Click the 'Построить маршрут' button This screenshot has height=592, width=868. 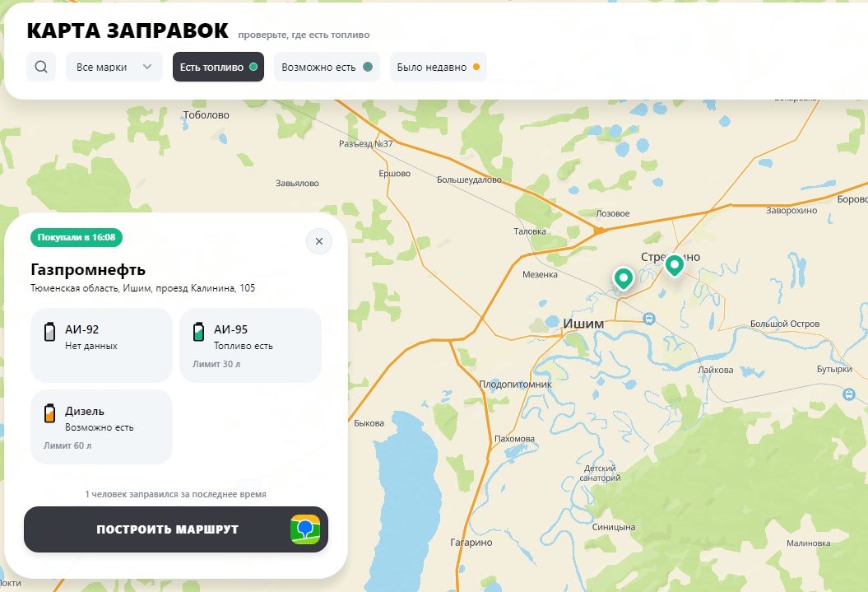176,529
